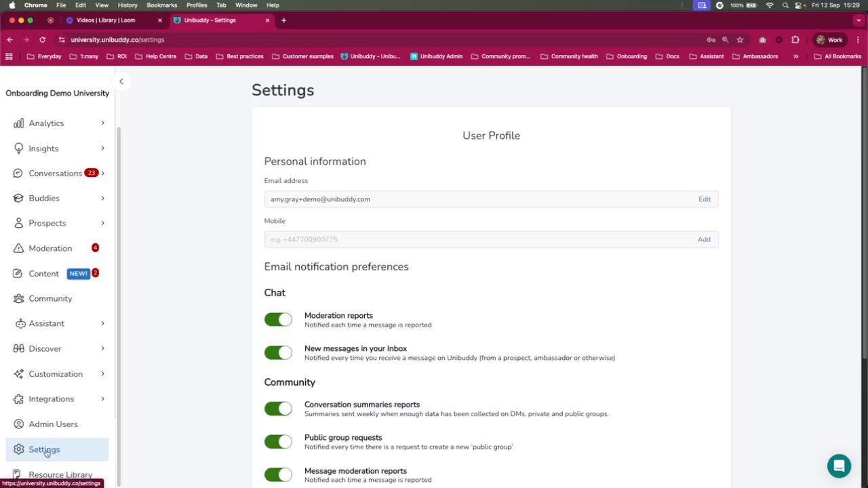Expand the Integrations submenu chevron
Screen dimensions: 868x488
[103, 399]
